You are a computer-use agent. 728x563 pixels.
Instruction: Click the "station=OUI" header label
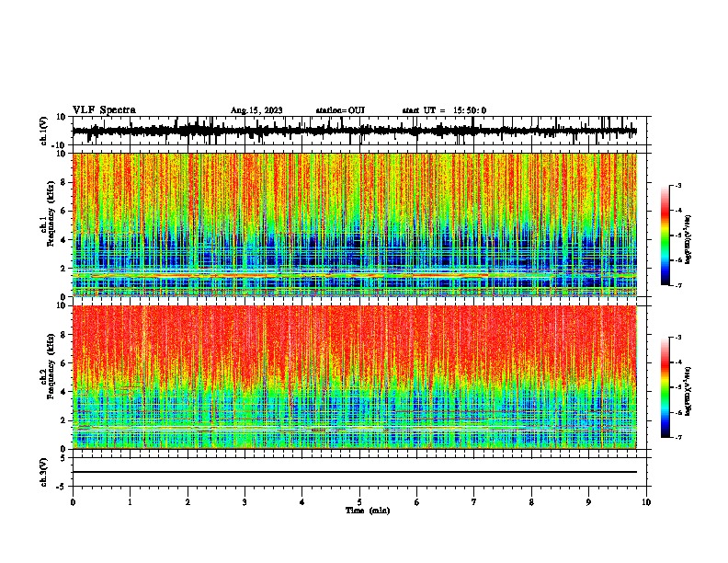point(340,110)
